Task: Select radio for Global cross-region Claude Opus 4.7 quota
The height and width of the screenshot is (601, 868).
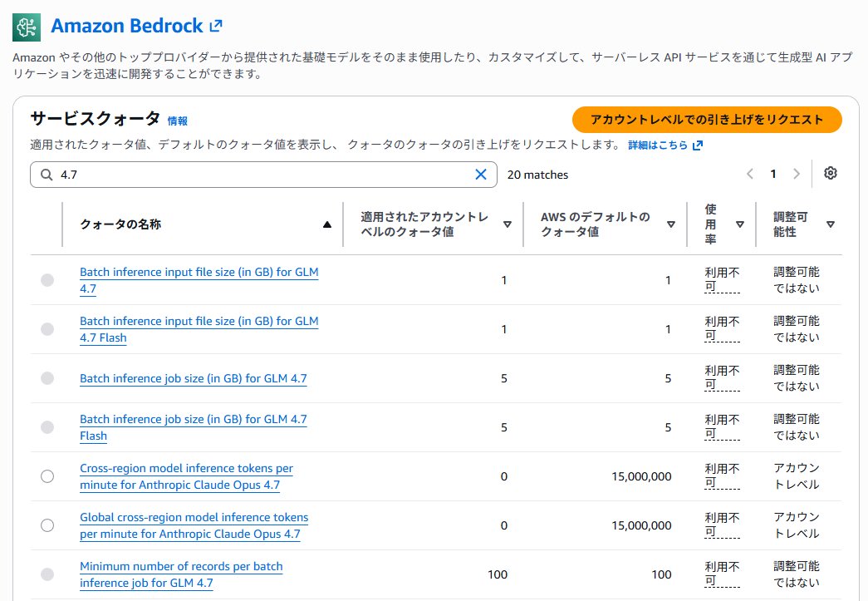Action: [47, 525]
